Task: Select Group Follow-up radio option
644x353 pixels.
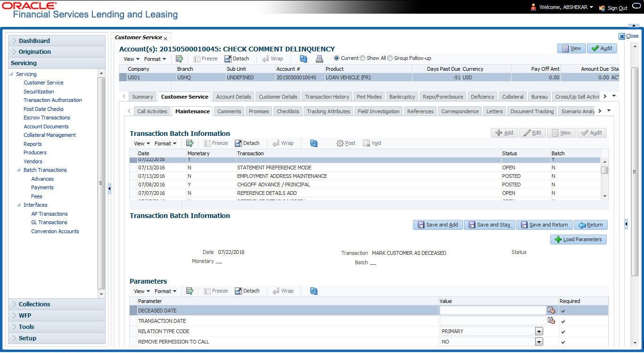Action: pos(390,58)
